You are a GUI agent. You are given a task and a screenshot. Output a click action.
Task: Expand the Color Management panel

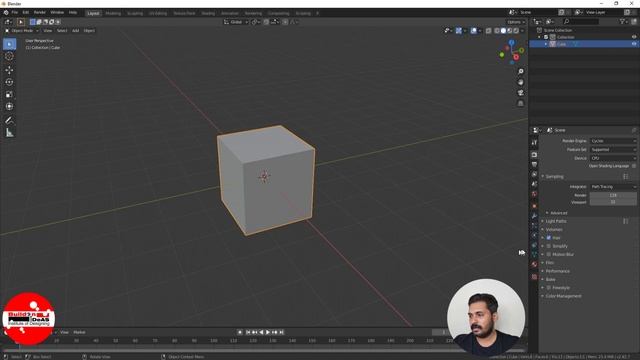pyautogui.click(x=563, y=296)
